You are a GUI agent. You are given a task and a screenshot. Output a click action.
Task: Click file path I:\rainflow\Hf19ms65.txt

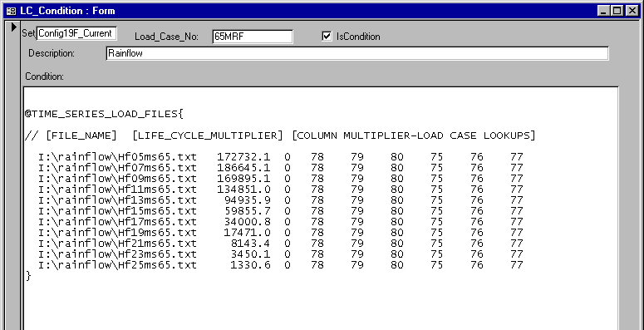click(x=117, y=233)
